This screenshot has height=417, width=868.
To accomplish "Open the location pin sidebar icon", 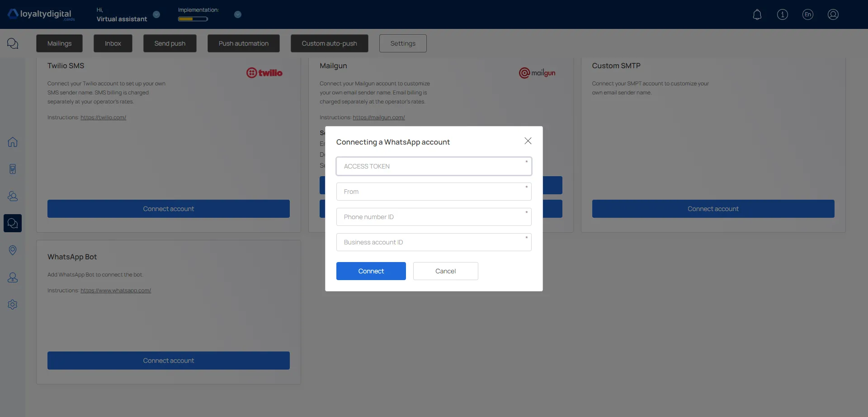I will [x=13, y=250].
